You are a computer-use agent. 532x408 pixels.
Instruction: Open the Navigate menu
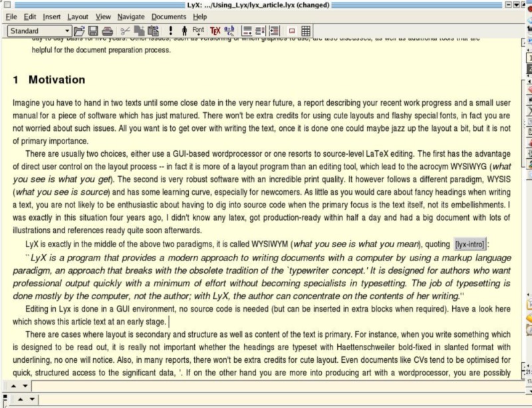(131, 16)
